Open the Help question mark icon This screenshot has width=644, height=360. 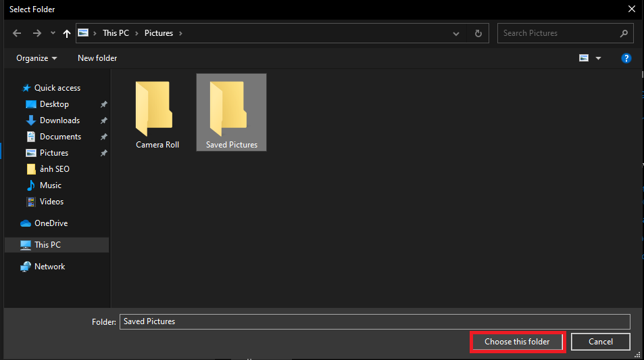pos(626,58)
